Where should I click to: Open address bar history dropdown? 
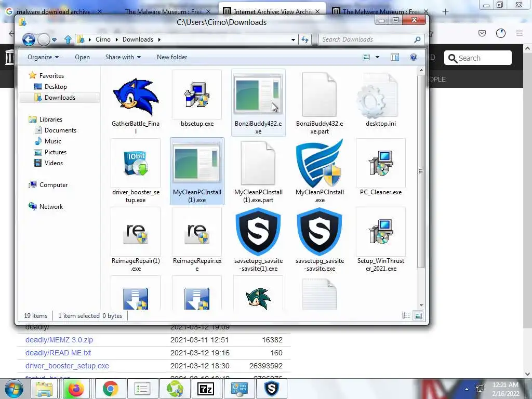tap(293, 39)
